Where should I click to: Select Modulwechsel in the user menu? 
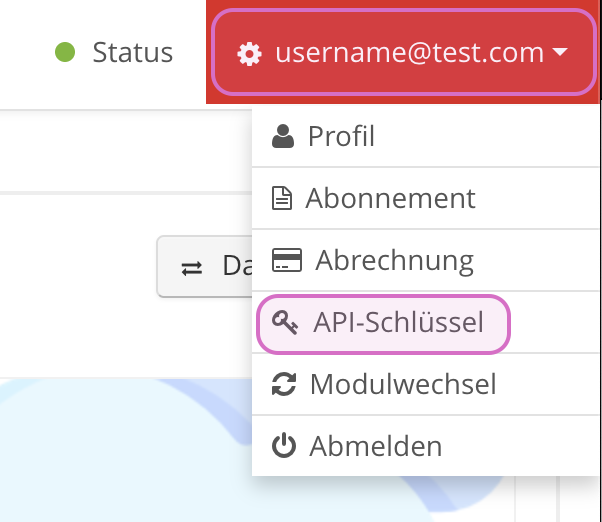pos(403,384)
